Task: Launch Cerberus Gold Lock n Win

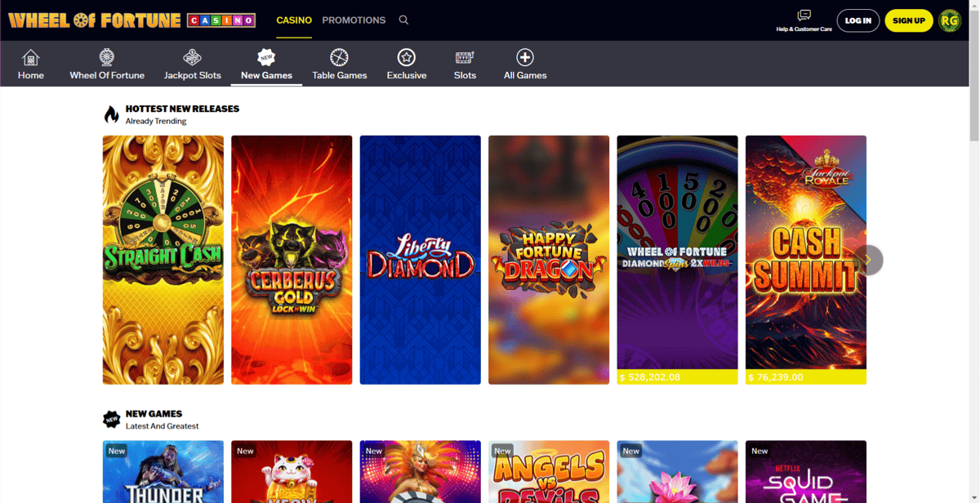Action: tap(292, 260)
